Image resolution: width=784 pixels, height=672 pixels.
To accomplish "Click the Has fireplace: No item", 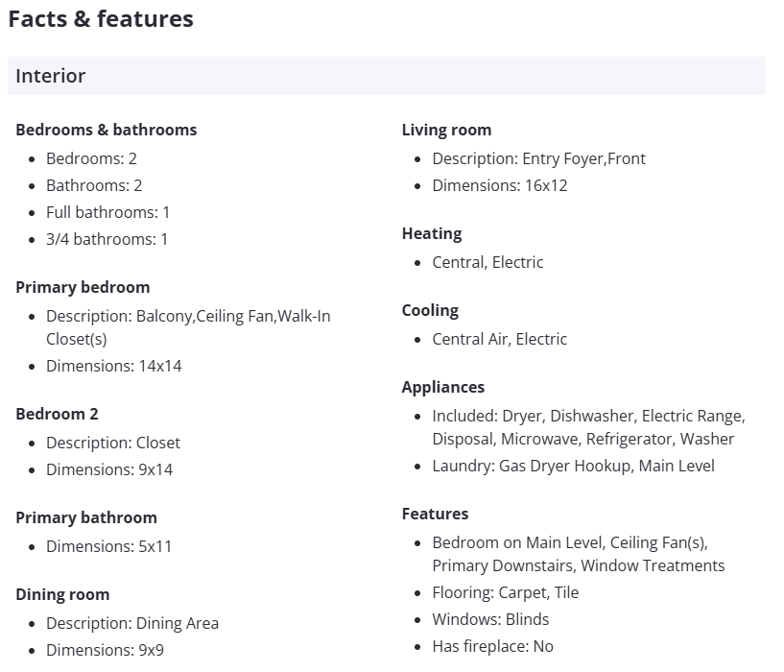I will (492, 646).
